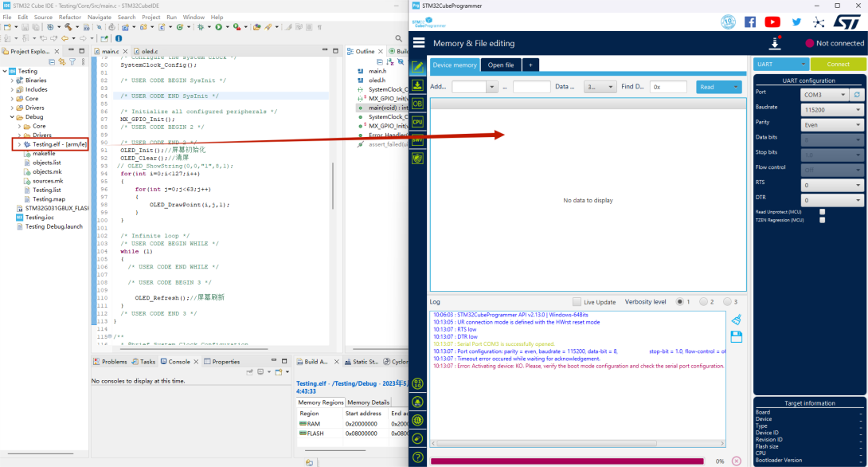
Task: Switch to the Problems tab
Action: click(x=110, y=362)
